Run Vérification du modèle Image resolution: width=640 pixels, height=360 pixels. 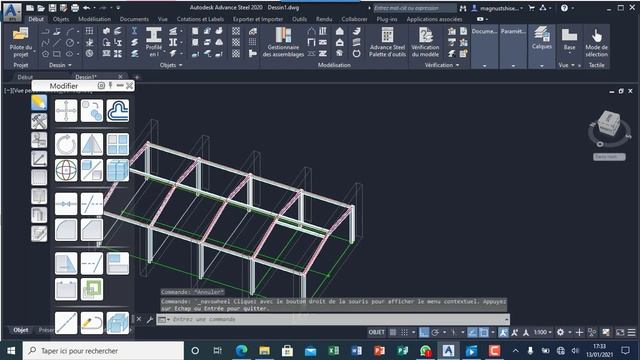pos(425,42)
